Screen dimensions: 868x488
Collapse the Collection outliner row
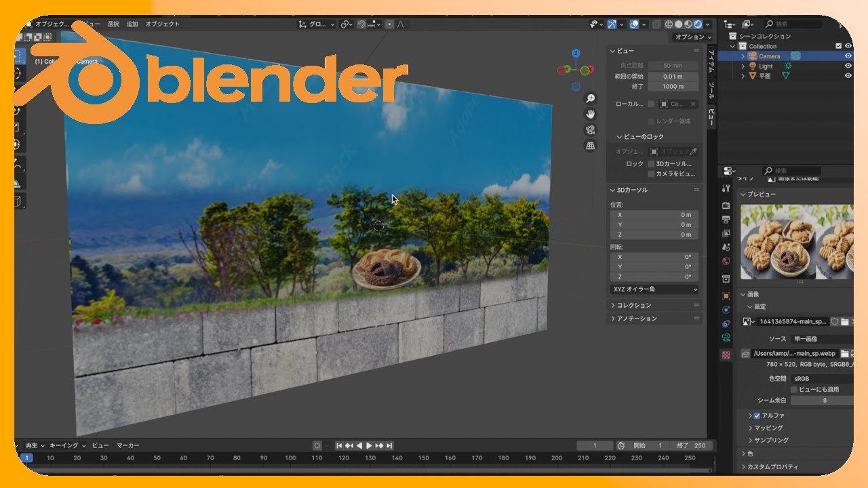coord(733,47)
